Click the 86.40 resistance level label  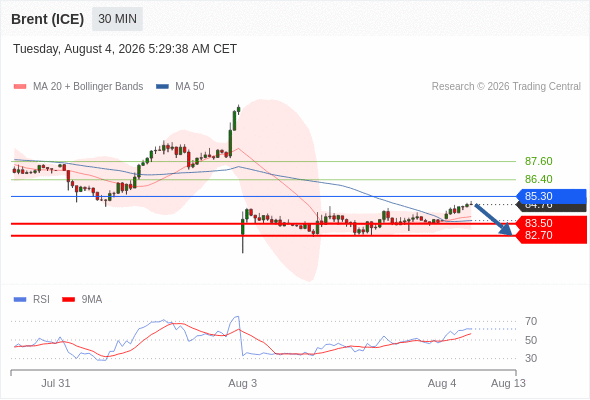click(538, 179)
